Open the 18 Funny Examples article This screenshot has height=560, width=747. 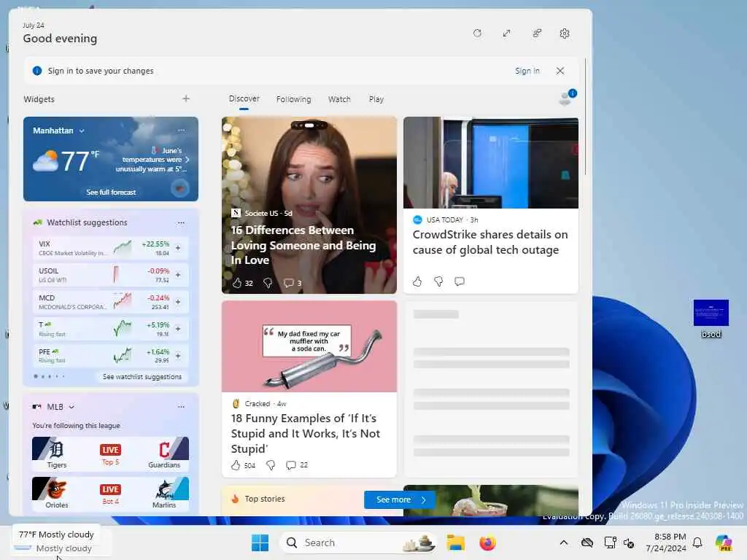[306, 433]
